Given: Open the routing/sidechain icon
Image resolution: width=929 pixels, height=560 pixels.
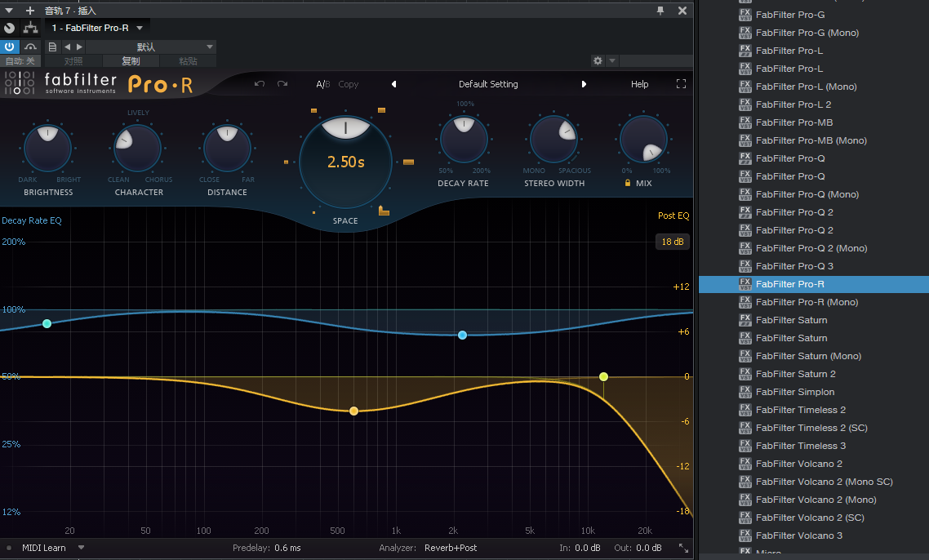Looking at the screenshot, I should [30, 28].
